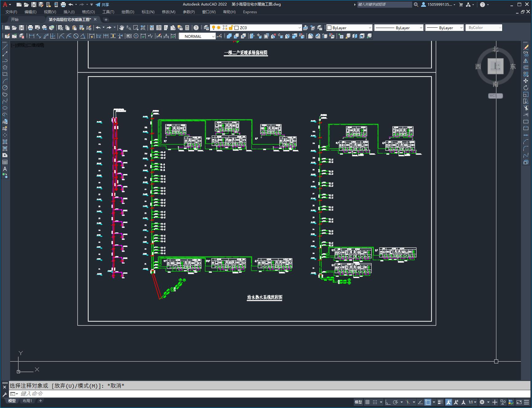Choose the Multiline Text tool
Viewport: 532px width, 408px height.
pos(5,169)
